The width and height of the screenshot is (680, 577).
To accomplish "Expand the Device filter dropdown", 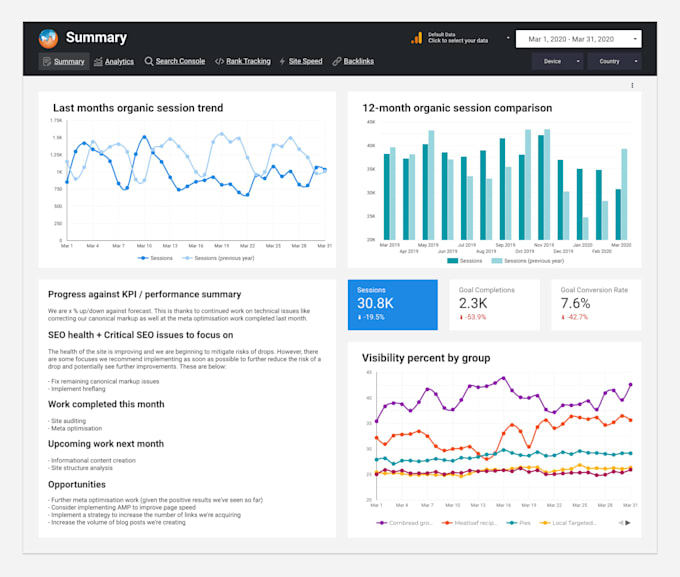I will click(558, 62).
